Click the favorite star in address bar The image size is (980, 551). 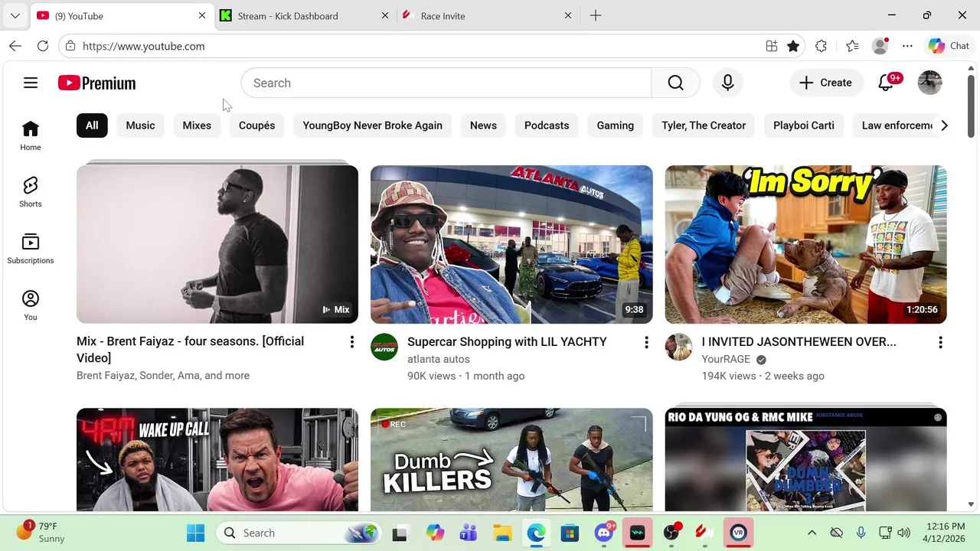click(x=793, y=46)
